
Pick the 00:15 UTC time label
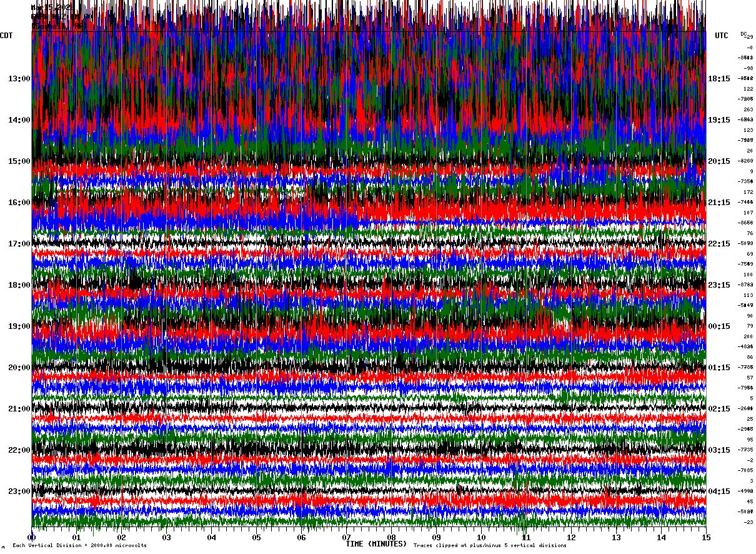(x=719, y=326)
